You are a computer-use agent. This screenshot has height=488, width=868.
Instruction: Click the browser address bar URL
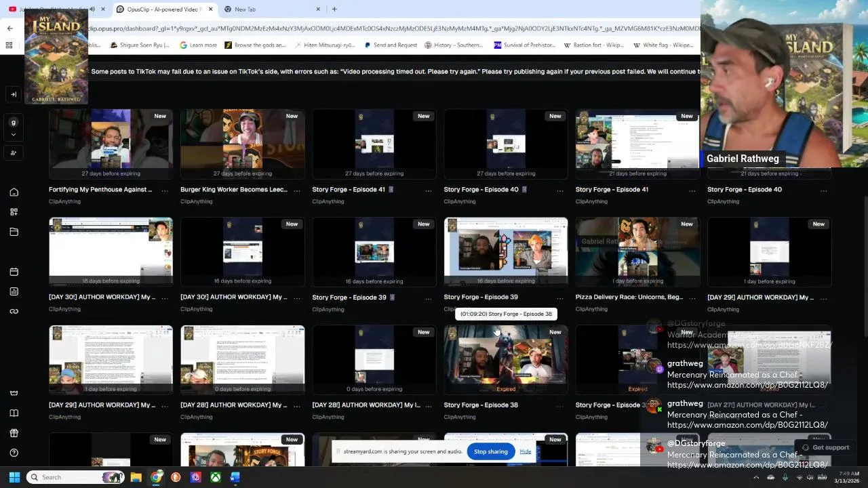tap(393, 28)
